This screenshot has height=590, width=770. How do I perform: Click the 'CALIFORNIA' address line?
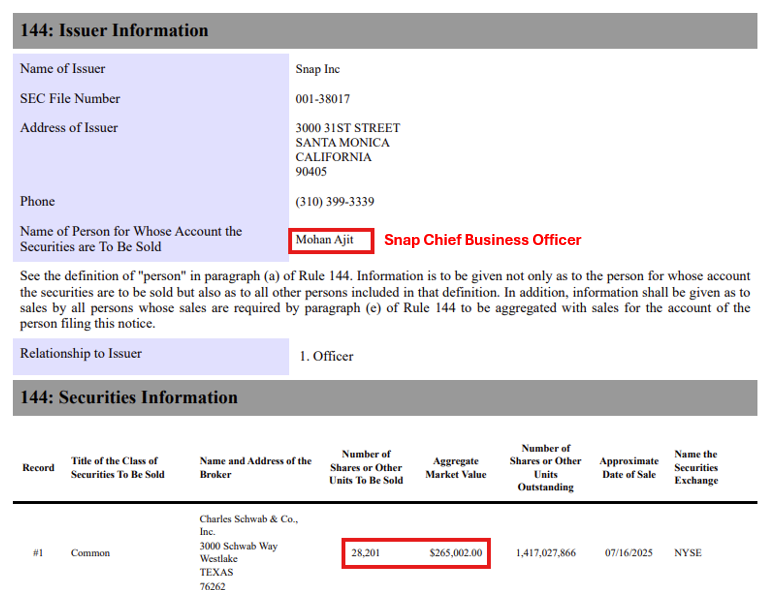pos(333,157)
